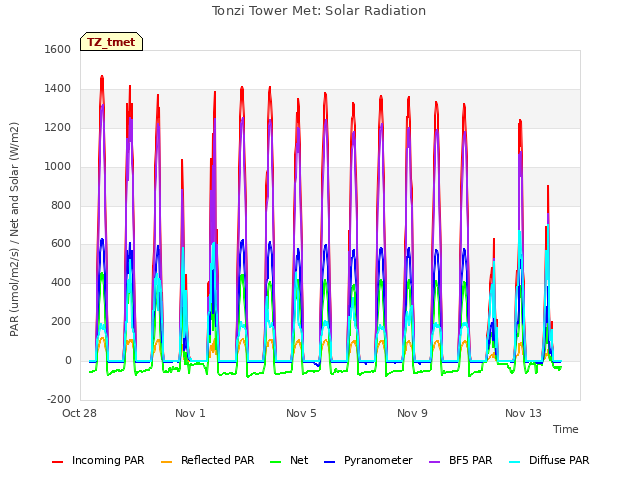Click the Nov 1 x-axis tick label
640x480 pixels.
pyautogui.click(x=190, y=413)
